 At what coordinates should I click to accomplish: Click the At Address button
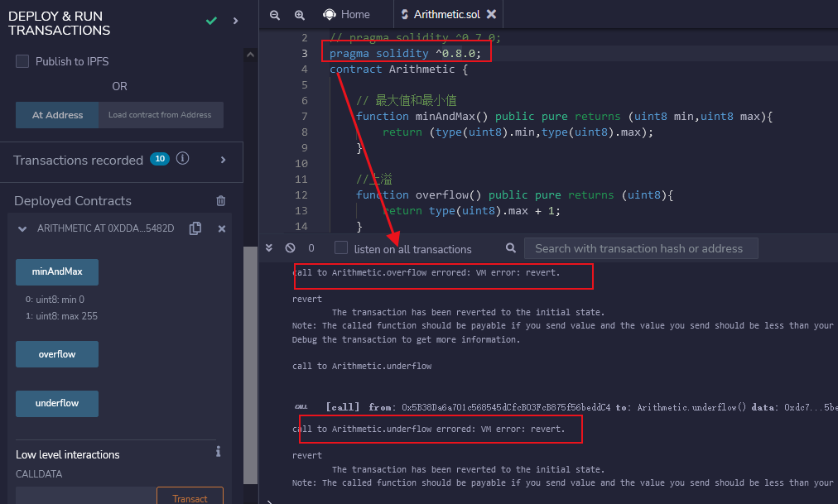57,115
